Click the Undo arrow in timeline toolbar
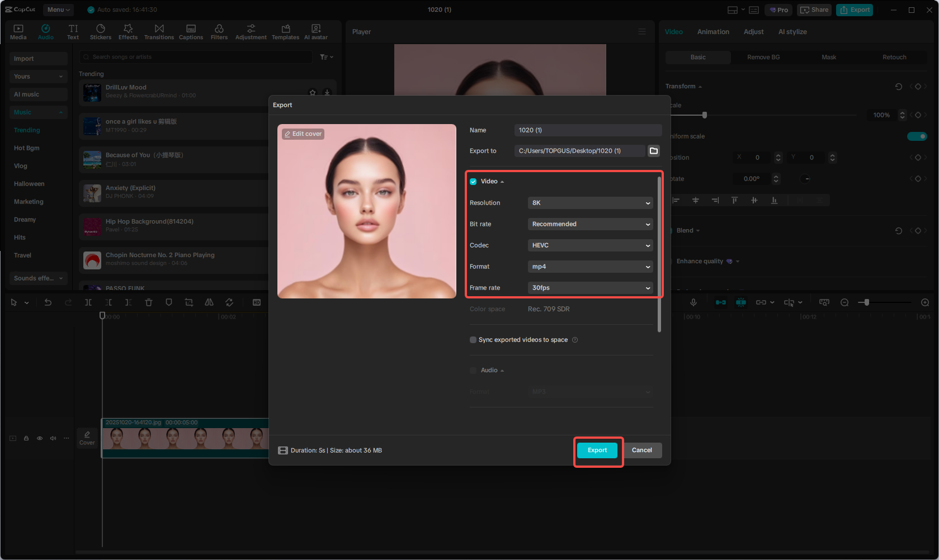 click(48, 302)
